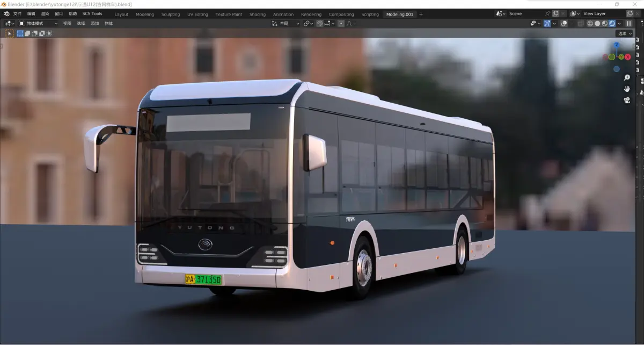The height and width of the screenshot is (345, 644).
Task: Switch to the Modeling workspace tab
Action: click(145, 15)
